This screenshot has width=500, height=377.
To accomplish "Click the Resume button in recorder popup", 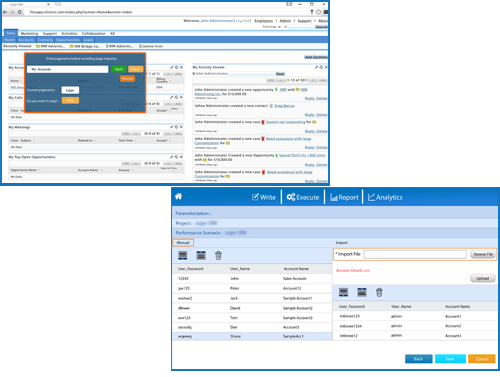I will click(x=127, y=78).
